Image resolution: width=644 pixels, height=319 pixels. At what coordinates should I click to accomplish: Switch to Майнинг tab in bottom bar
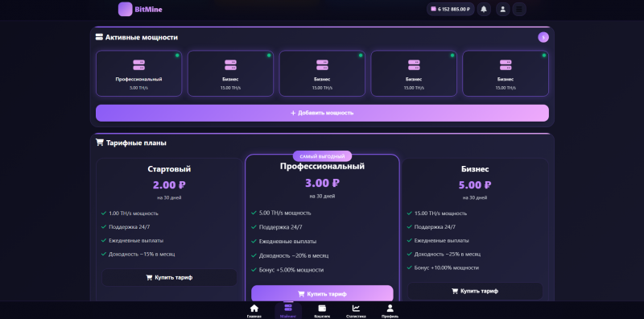click(288, 311)
